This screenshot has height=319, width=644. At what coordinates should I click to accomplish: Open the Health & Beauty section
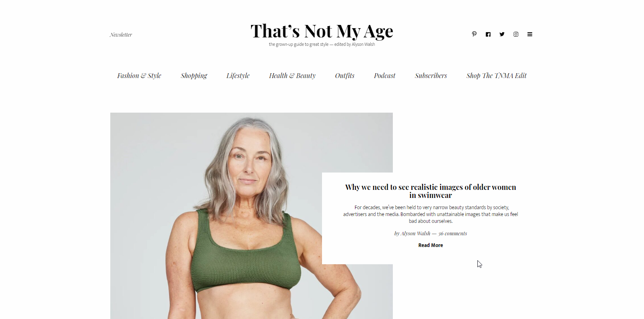(x=292, y=76)
